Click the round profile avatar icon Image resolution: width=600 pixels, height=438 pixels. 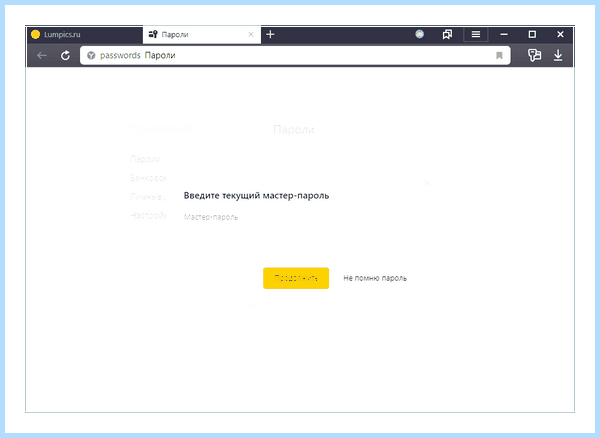point(419,34)
